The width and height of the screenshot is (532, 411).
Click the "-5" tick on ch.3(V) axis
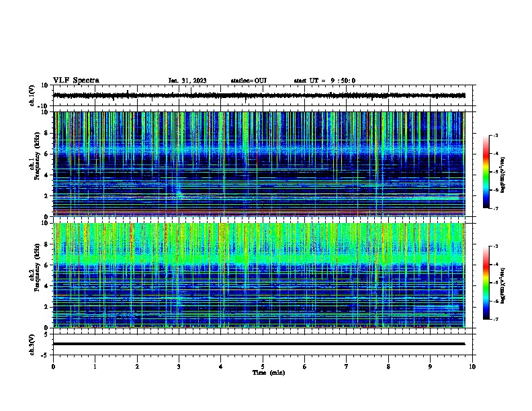pyautogui.click(x=45, y=355)
